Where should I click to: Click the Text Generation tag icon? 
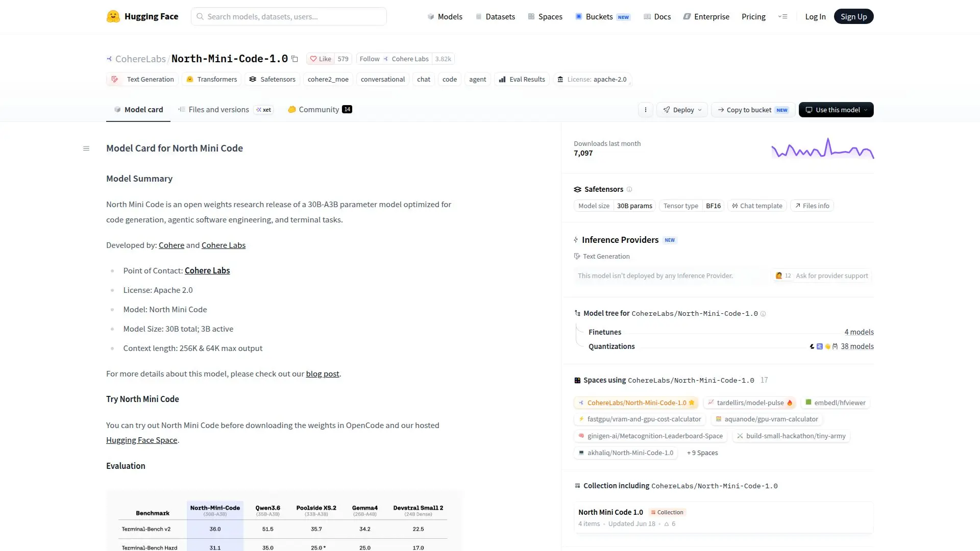click(115, 79)
